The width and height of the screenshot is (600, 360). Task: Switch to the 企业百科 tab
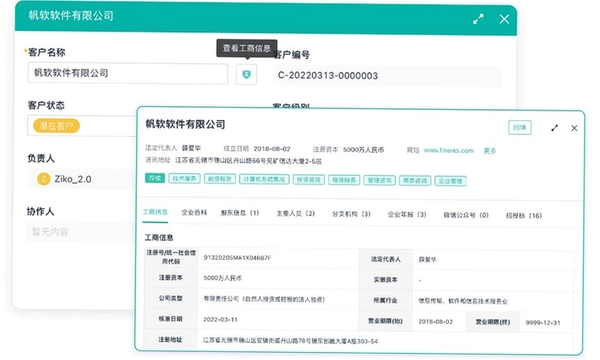(194, 212)
